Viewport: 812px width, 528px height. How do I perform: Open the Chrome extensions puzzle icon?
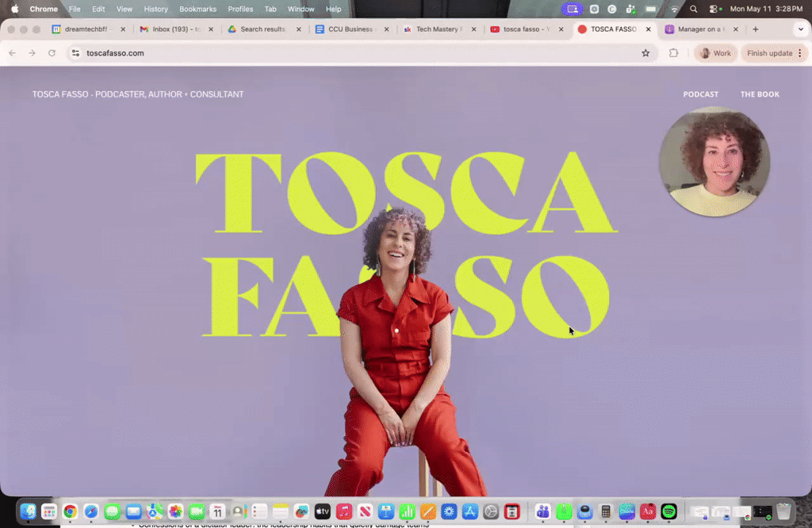[673, 53]
